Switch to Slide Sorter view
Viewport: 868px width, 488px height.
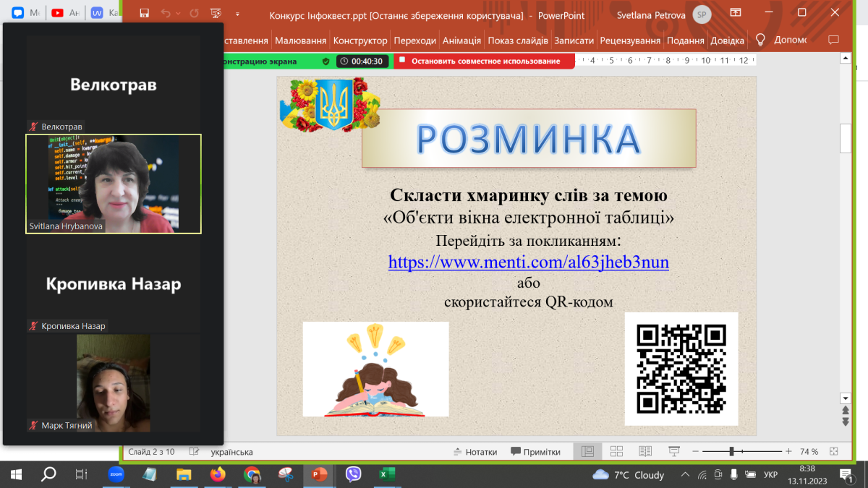click(616, 452)
